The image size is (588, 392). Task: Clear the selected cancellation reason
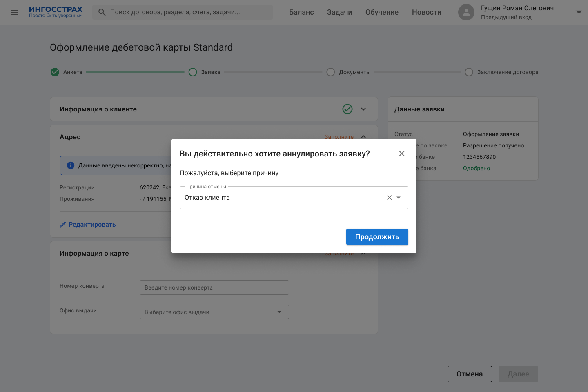coord(390,198)
